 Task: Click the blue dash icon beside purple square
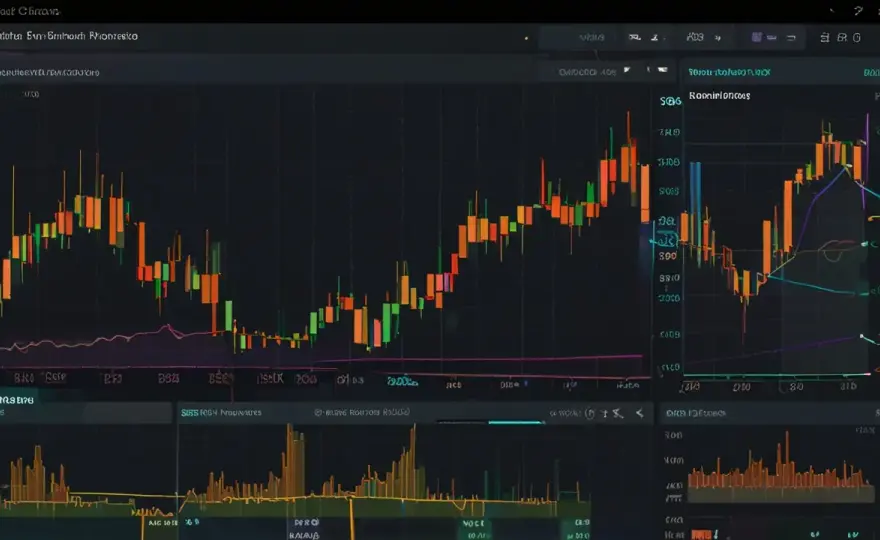[772, 38]
